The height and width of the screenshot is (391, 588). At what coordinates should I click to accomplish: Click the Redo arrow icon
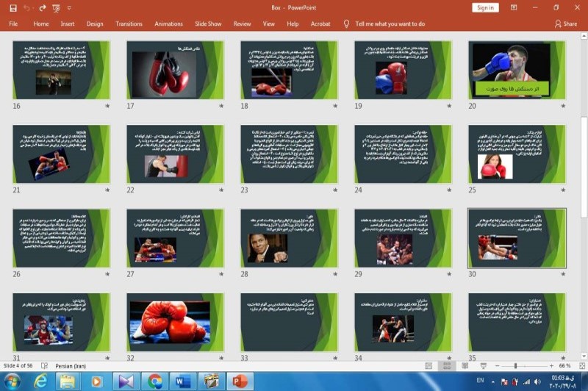[43, 8]
